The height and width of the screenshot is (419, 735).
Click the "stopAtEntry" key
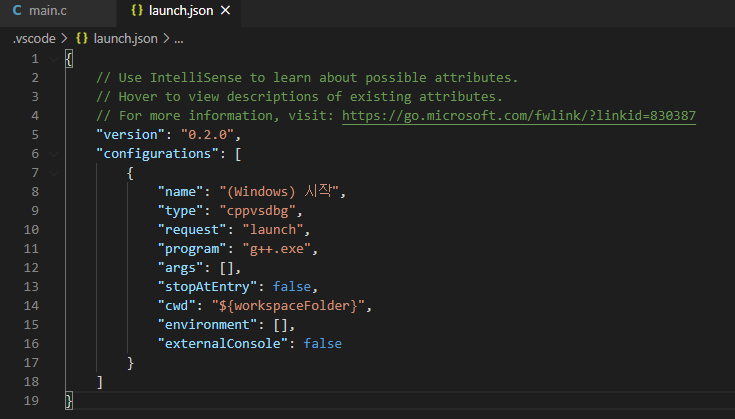click(208, 287)
